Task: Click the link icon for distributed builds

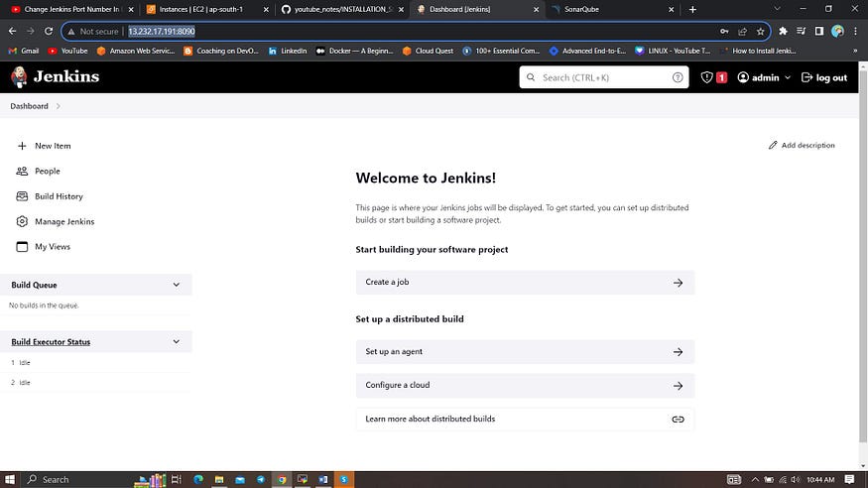Action: click(x=679, y=420)
